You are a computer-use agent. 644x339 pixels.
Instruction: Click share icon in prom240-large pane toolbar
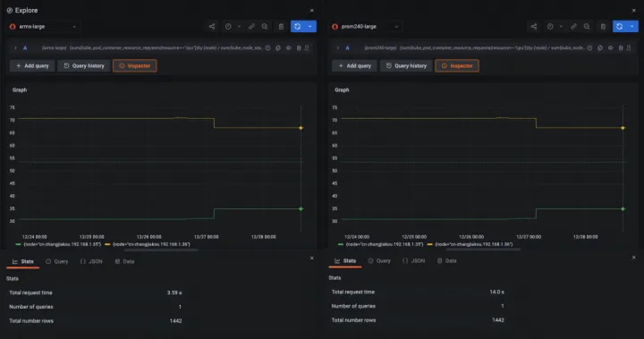[534, 27]
